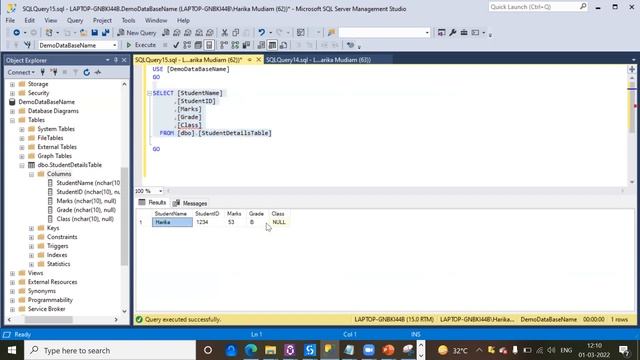
Task: Select the Results tab
Action: point(152,202)
